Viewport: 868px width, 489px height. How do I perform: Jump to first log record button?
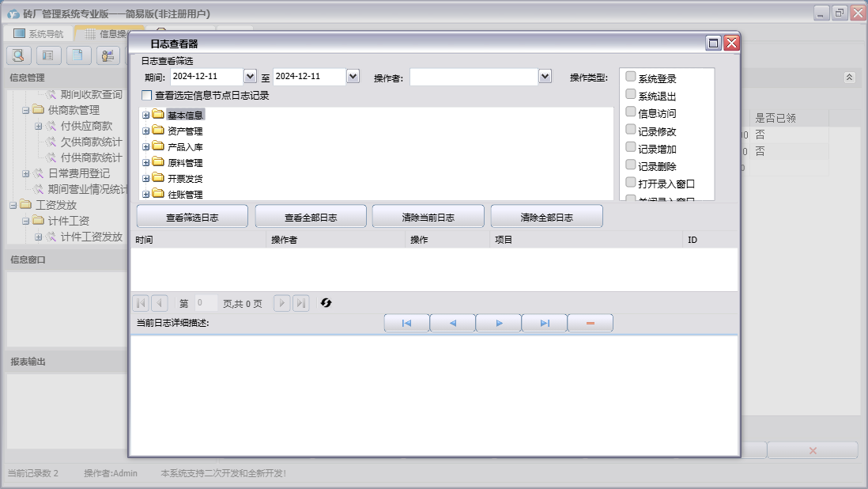407,323
